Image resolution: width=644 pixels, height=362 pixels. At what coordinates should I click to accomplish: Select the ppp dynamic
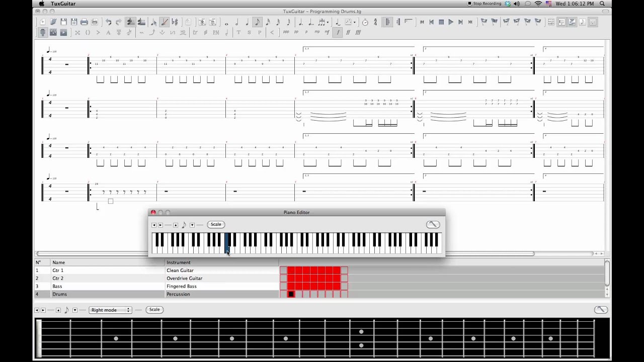pyautogui.click(x=286, y=32)
